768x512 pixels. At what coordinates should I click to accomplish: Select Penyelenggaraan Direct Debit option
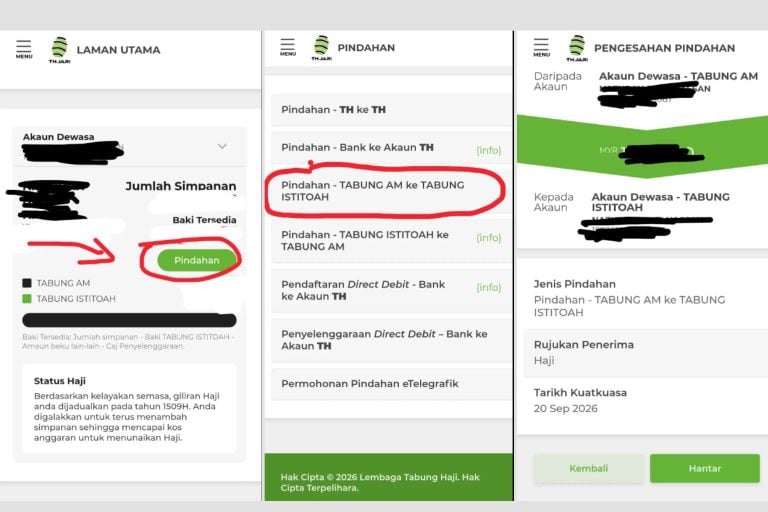click(x=390, y=340)
